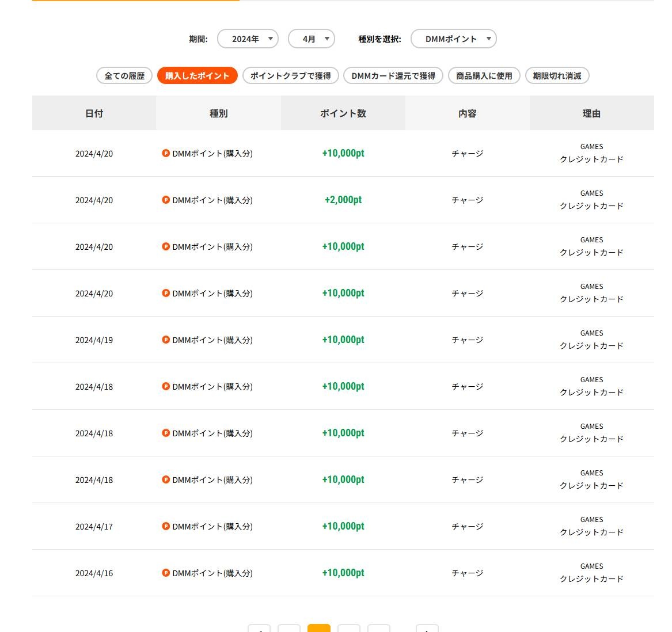Filter by DMMカード還元で獲得

click(x=393, y=76)
